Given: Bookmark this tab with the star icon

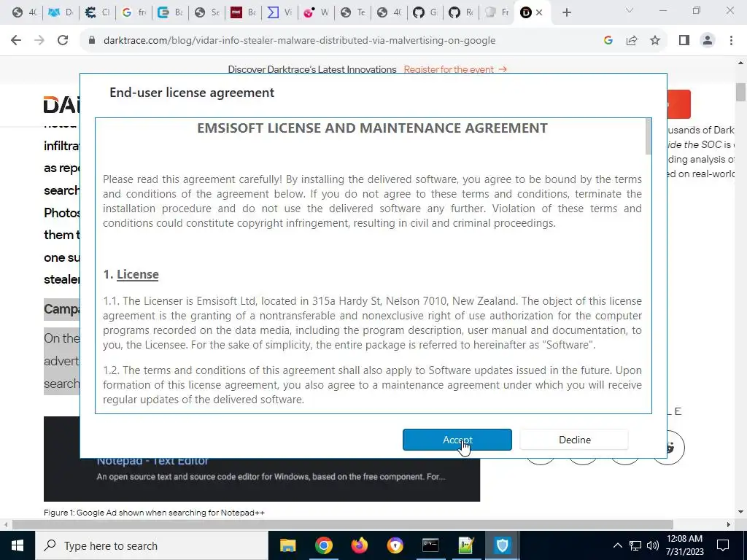Looking at the screenshot, I should click(x=655, y=41).
